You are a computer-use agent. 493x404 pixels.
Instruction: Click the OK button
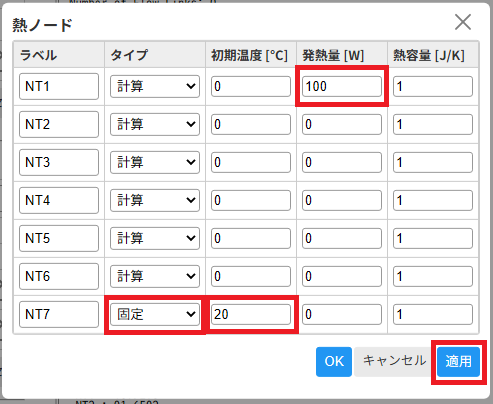coord(334,362)
